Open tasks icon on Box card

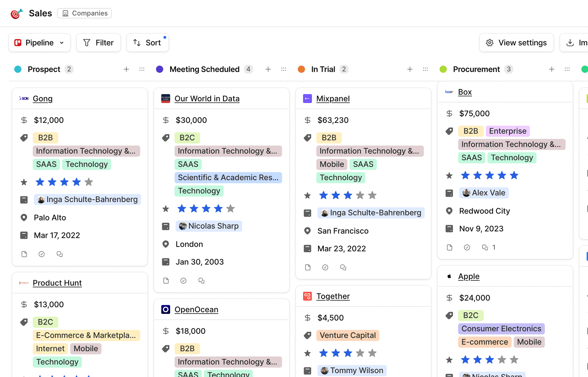467,248
